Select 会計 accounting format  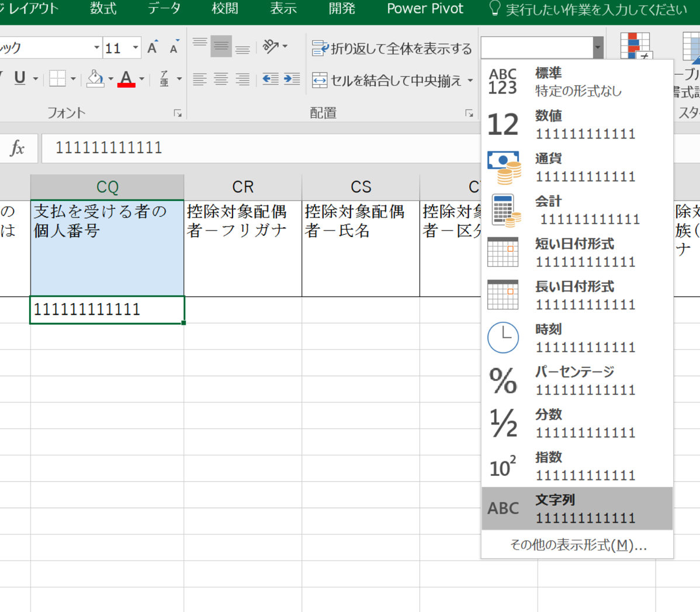click(577, 210)
